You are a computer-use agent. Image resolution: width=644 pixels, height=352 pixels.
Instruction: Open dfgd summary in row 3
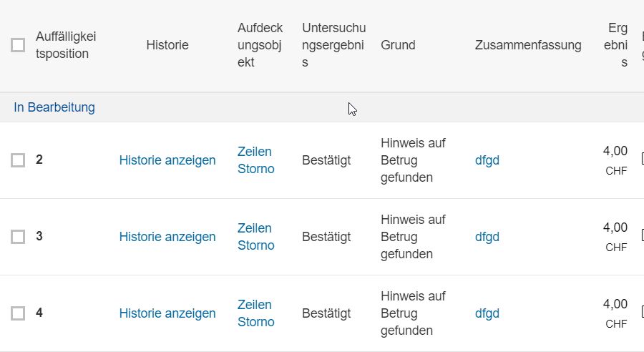click(487, 237)
